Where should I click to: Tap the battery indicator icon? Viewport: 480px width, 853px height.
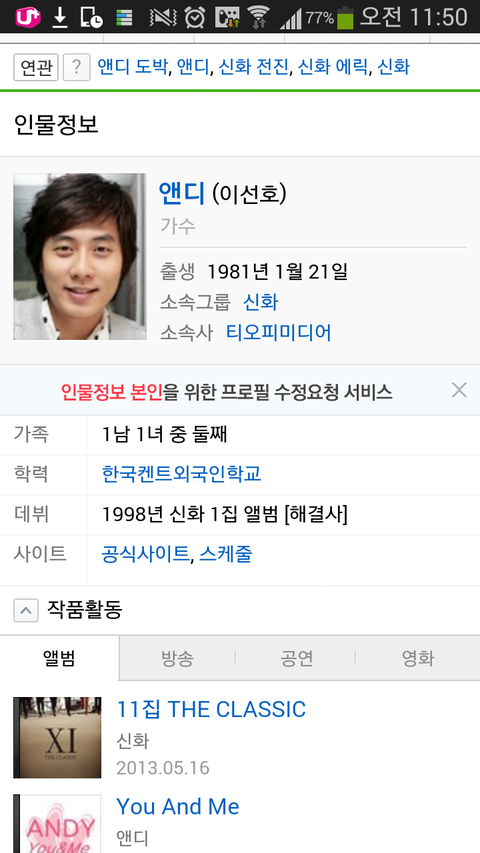344,17
